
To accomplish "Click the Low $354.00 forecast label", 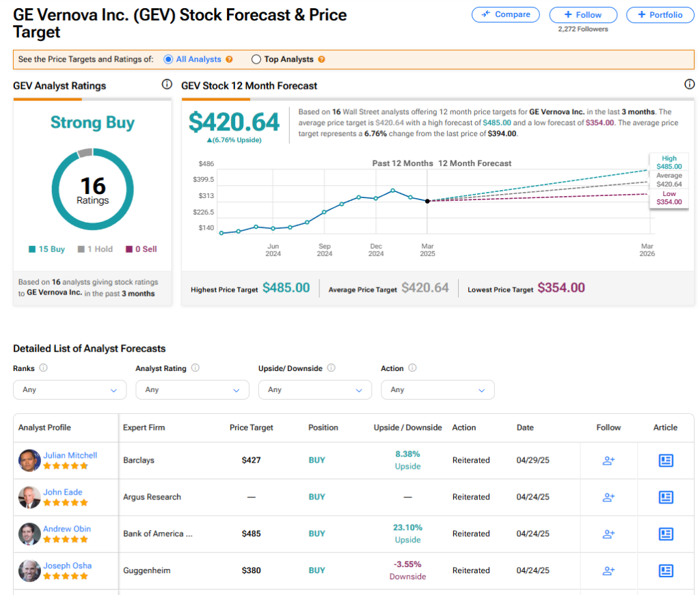I will click(669, 197).
